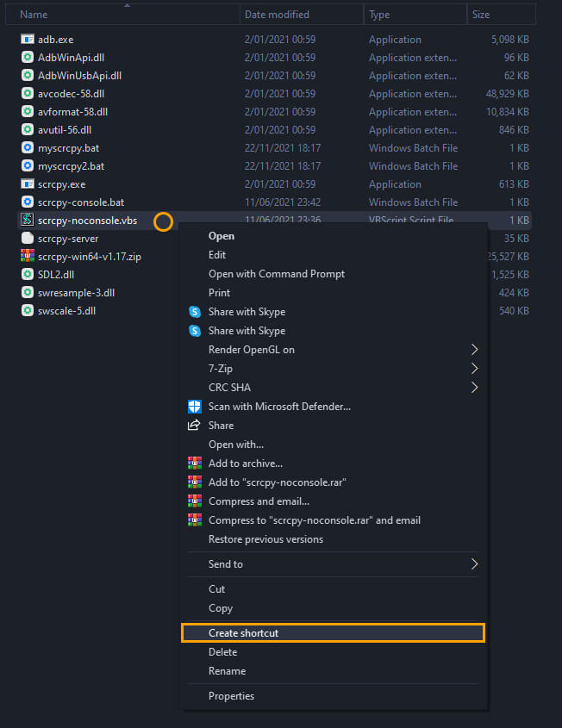This screenshot has height=728, width=562.
Task: Click the AdbWinUsbApi.dll gear icon
Action: pyautogui.click(x=28, y=75)
